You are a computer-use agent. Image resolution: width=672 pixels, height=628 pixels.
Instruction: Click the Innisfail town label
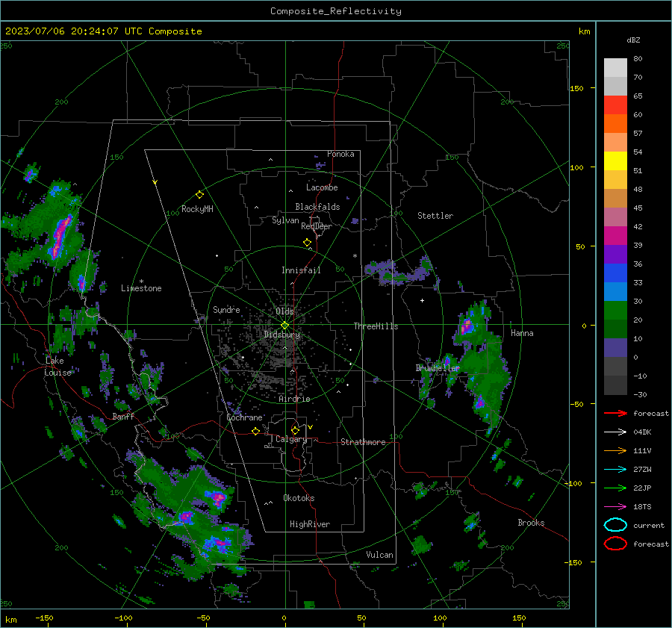coord(301,270)
